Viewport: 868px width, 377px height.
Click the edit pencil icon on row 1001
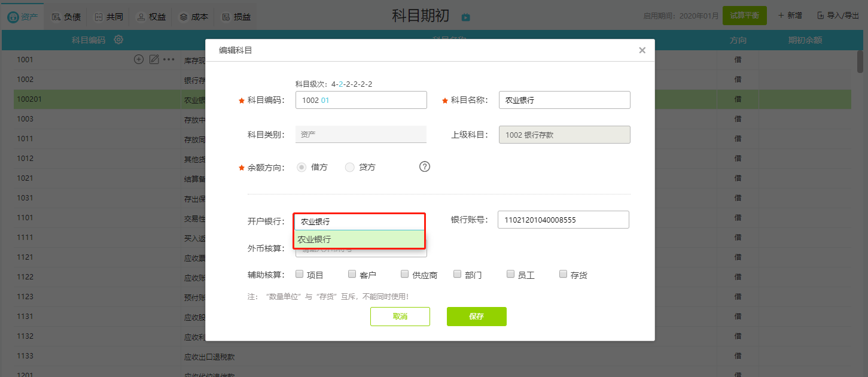point(154,59)
